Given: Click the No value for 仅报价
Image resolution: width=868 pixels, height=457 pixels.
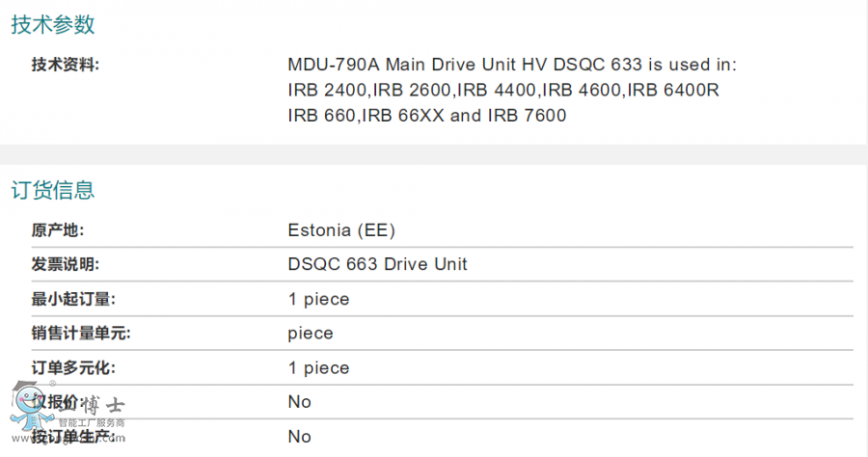Looking at the screenshot, I should tap(300, 402).
